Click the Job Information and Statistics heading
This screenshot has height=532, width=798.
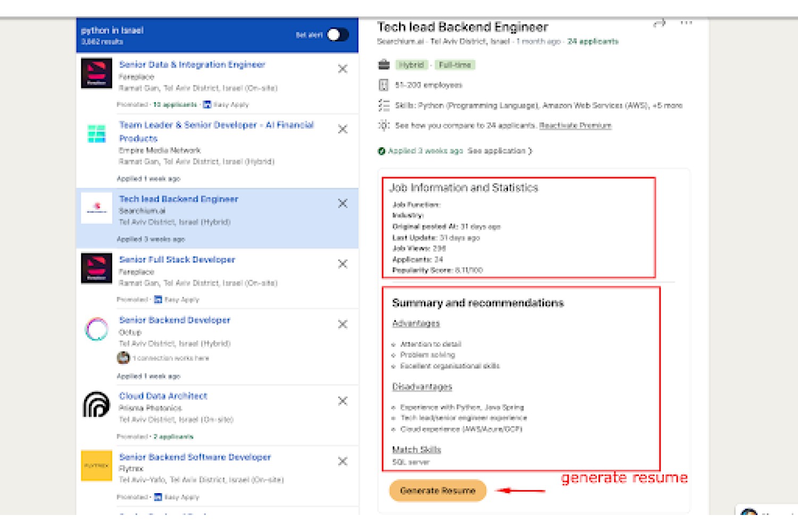464,188
